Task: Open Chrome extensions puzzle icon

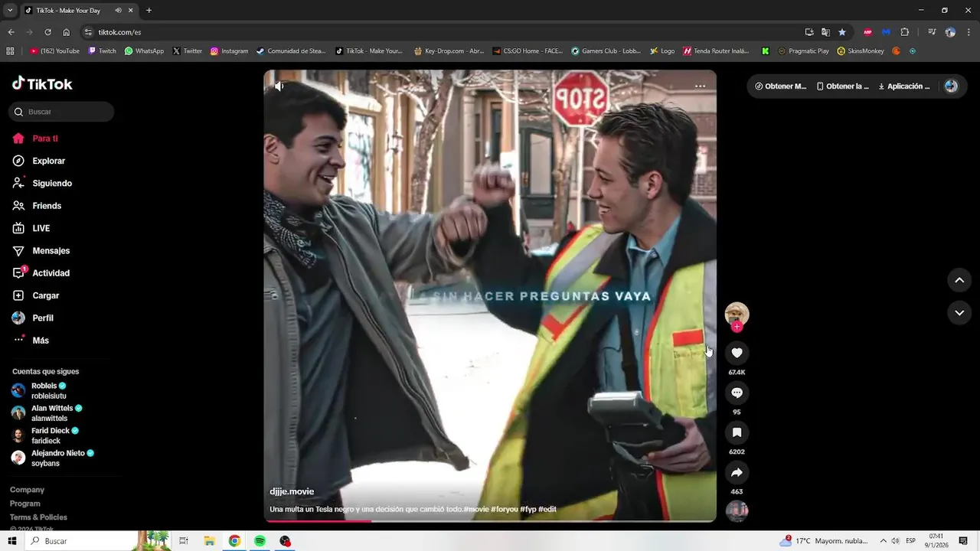Action: click(x=905, y=32)
